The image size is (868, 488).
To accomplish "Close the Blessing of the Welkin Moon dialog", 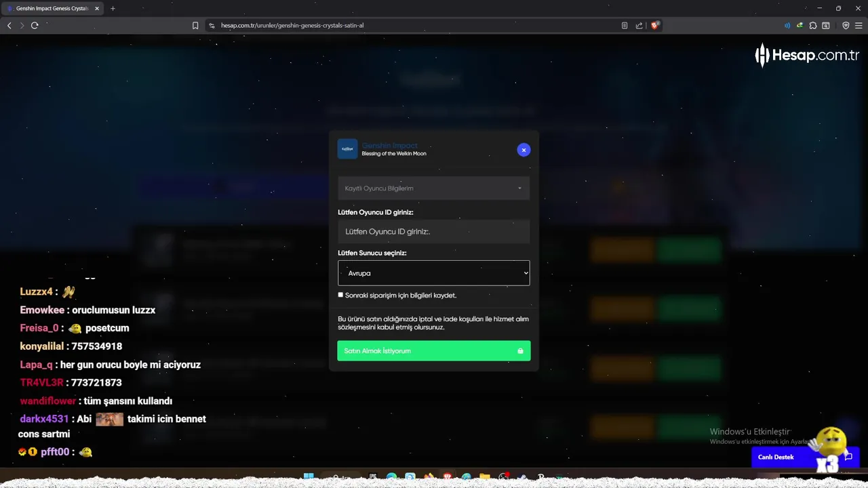I will [x=524, y=150].
